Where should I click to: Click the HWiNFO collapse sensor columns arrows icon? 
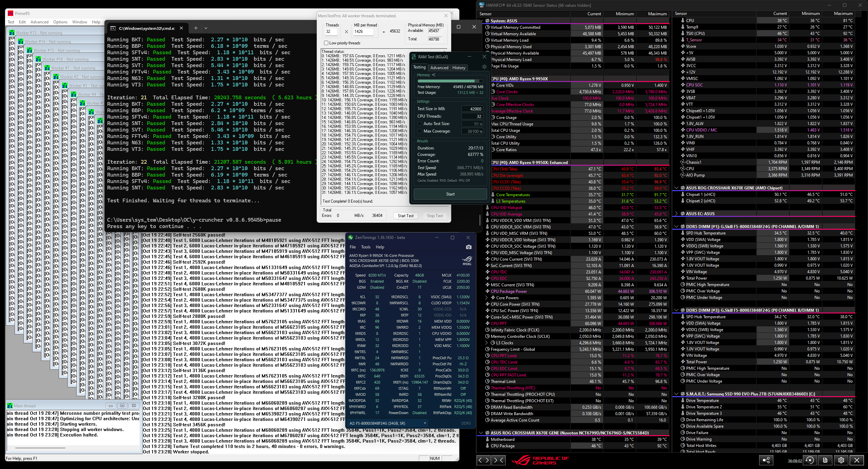[499, 460]
